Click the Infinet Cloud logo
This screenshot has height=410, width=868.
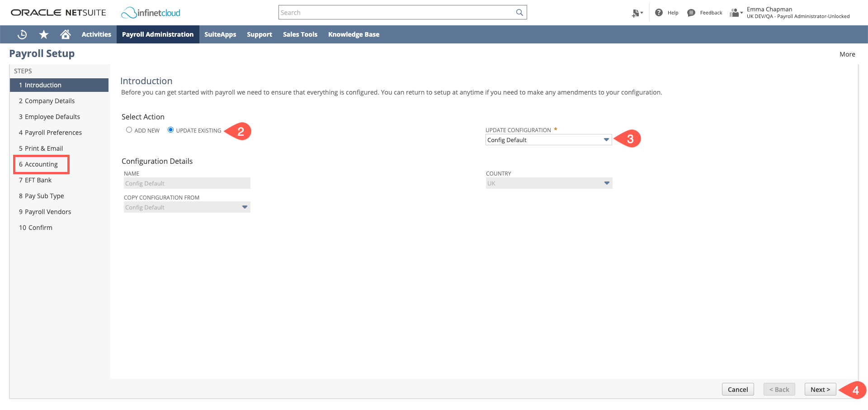pyautogui.click(x=150, y=13)
